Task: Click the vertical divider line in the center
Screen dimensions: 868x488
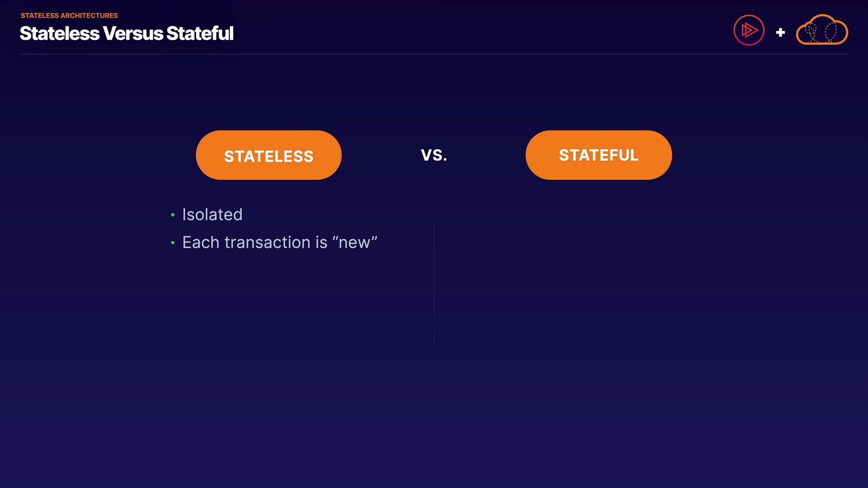Action: 434,284
